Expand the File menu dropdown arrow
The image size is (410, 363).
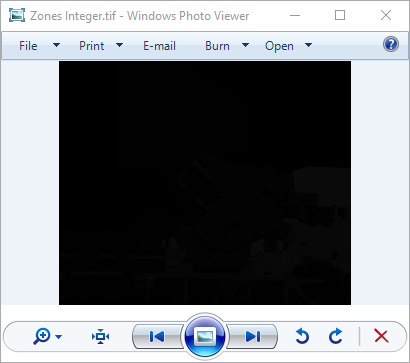57,45
